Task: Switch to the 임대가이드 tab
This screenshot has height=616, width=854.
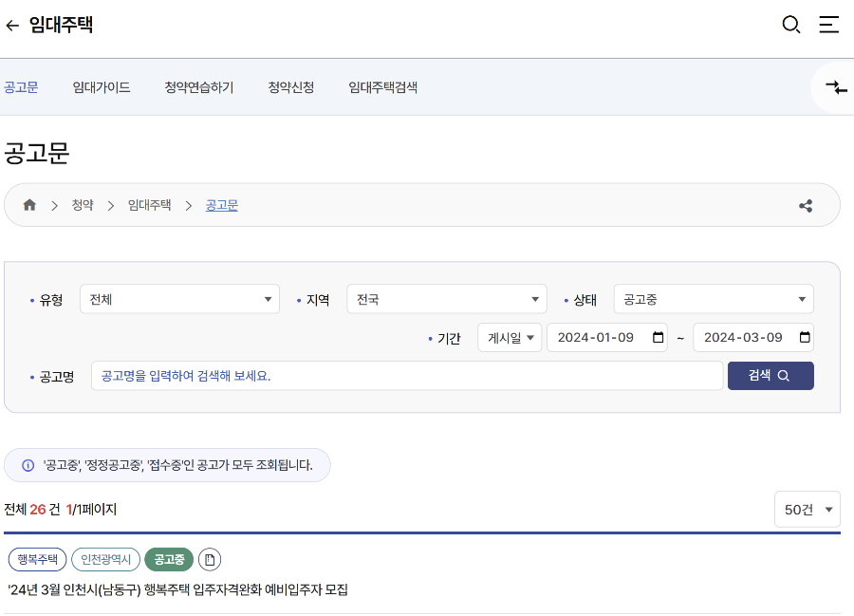Action: pyautogui.click(x=101, y=86)
